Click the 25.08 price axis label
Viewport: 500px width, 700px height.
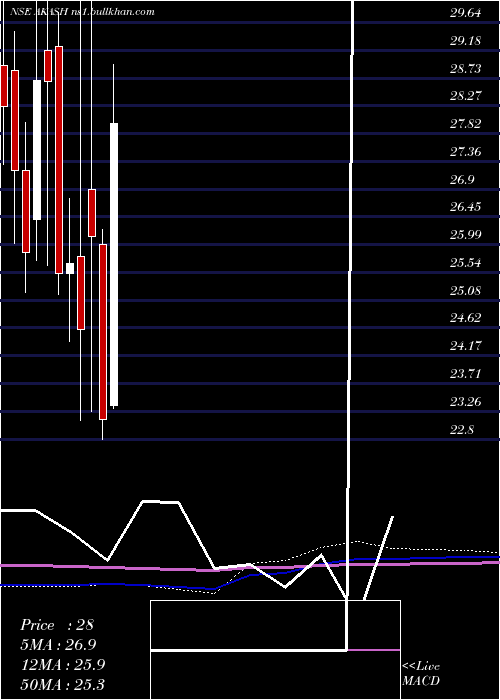466,291
